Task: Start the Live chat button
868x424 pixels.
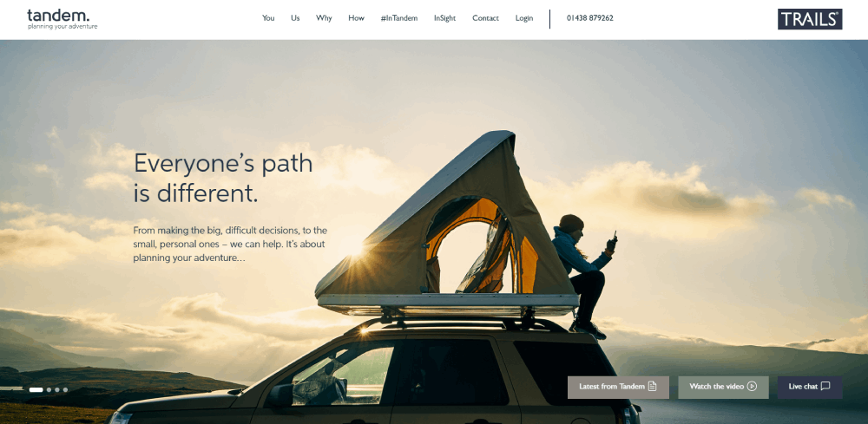Action: click(810, 388)
